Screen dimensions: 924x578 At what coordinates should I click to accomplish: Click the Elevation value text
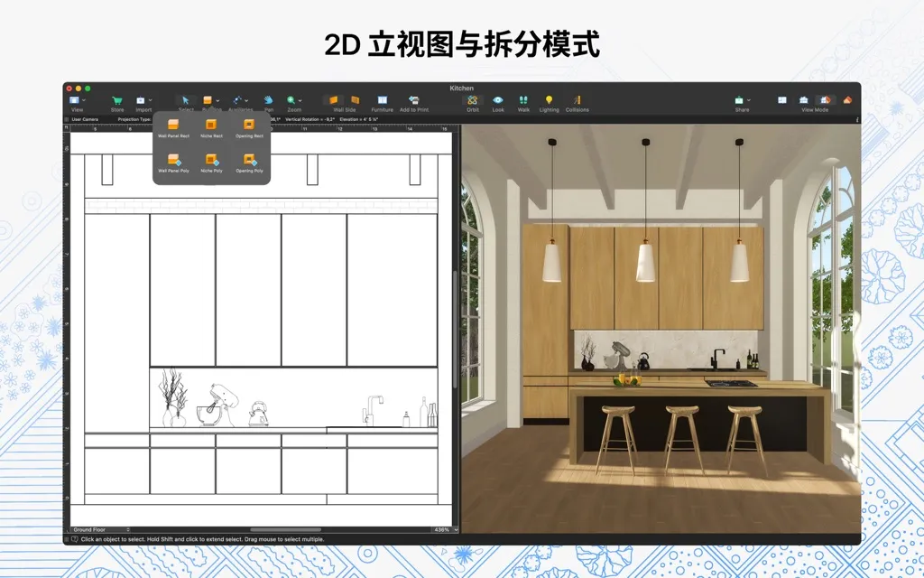click(358, 119)
